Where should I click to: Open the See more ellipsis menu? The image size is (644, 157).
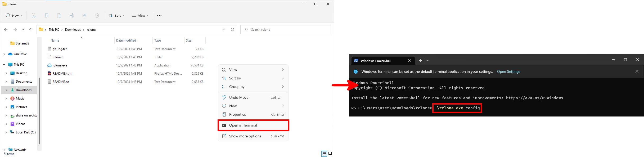159,16
